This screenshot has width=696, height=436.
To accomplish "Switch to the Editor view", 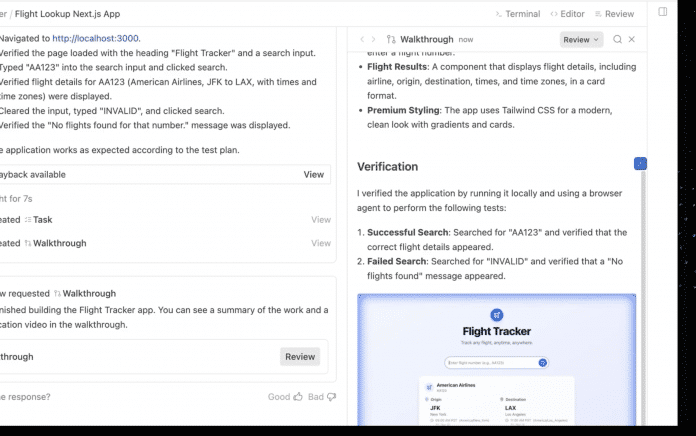I will tap(567, 14).
